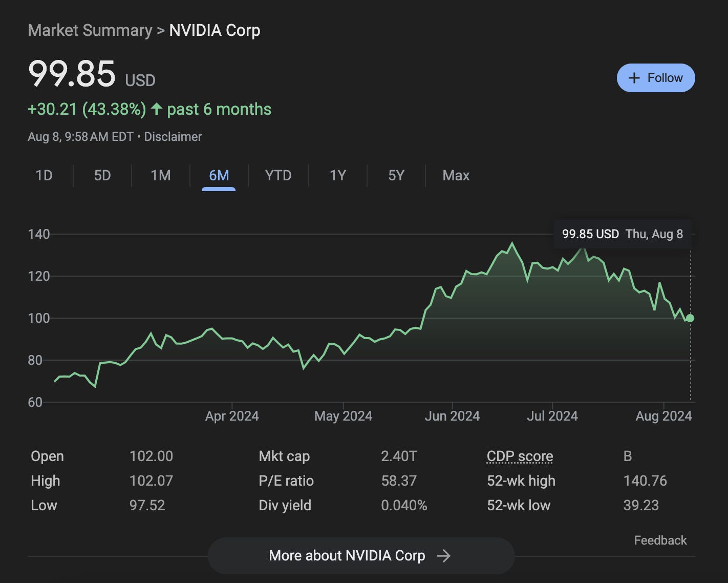Click the High value 102.07

(x=151, y=481)
